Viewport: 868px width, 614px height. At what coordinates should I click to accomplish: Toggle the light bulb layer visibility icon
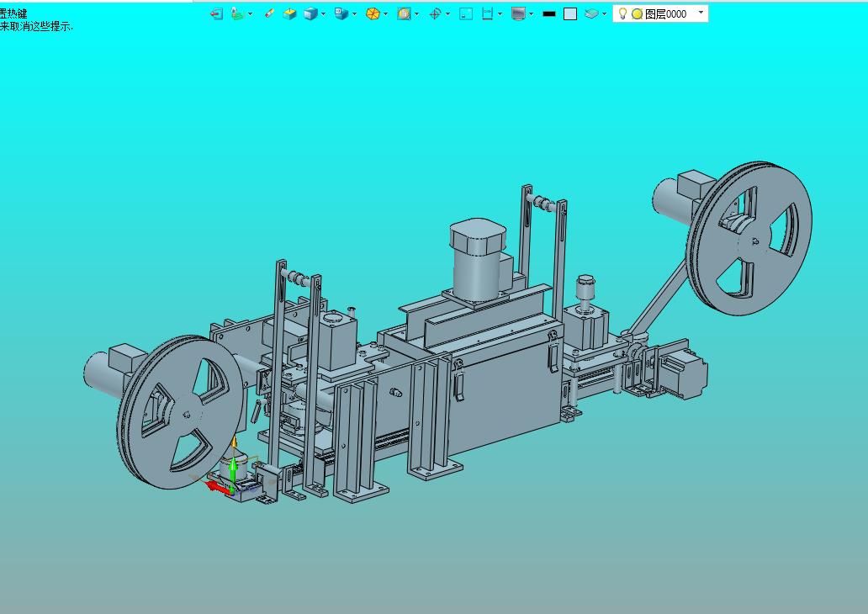(x=622, y=13)
